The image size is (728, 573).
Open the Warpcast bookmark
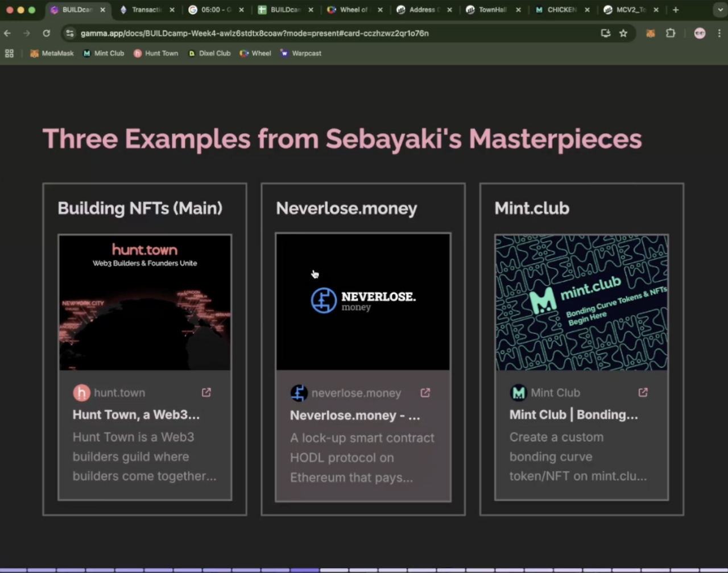tap(301, 53)
